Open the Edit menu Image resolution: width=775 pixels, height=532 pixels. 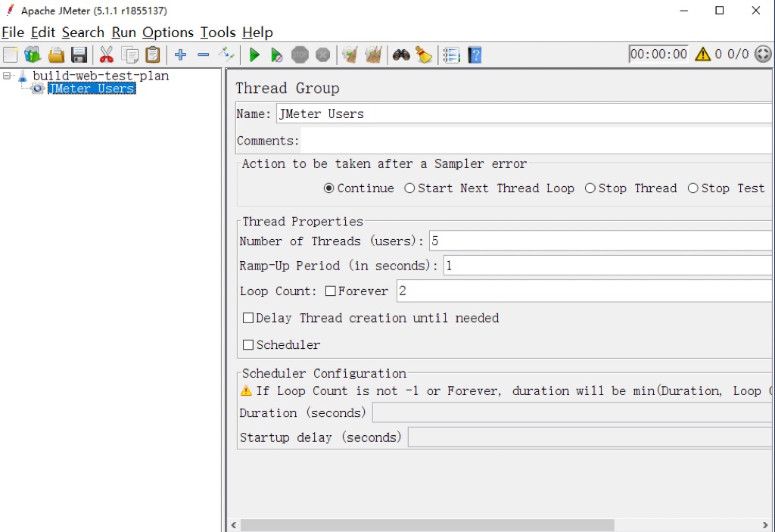coord(43,33)
